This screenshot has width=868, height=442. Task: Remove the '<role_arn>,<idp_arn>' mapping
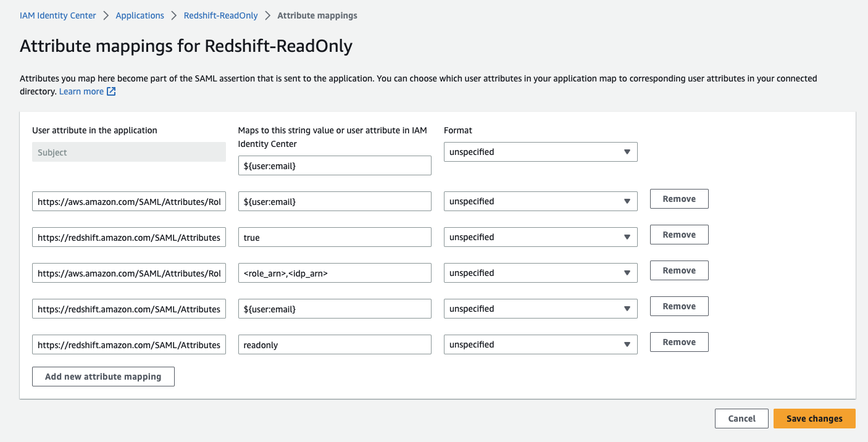coord(679,270)
